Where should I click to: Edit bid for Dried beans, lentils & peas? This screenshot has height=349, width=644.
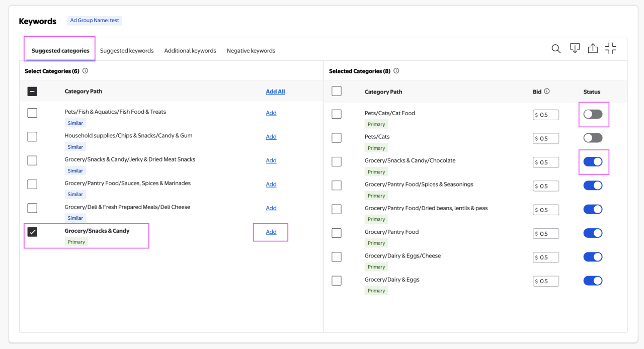546,210
